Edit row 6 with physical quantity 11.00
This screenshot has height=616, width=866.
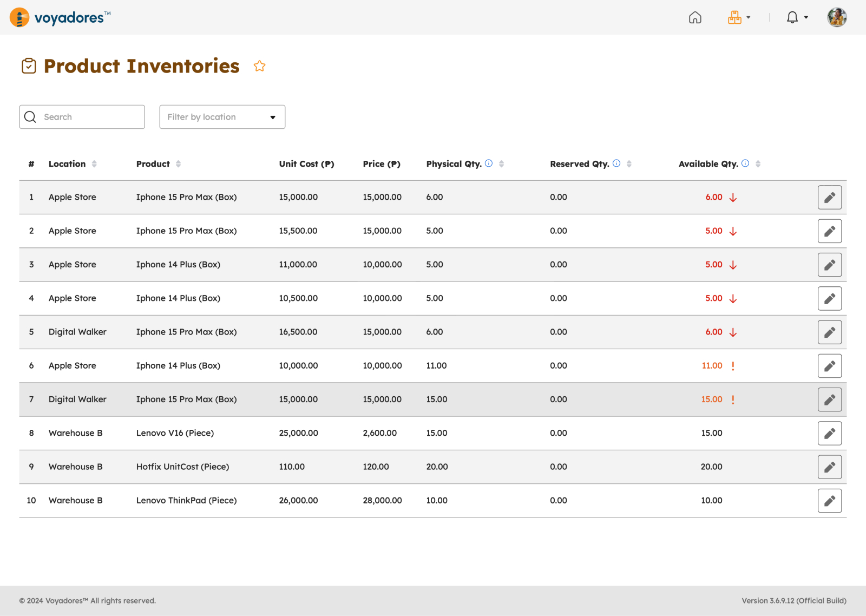(x=830, y=366)
